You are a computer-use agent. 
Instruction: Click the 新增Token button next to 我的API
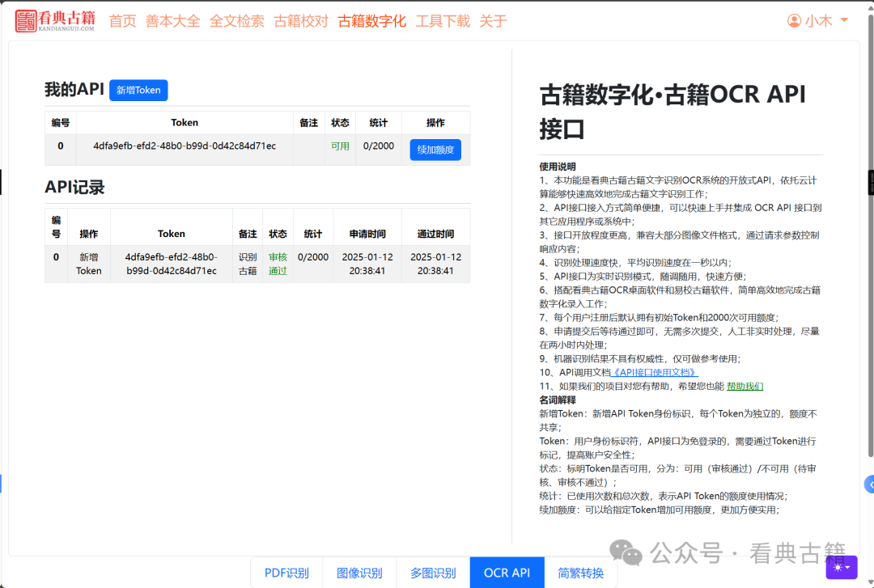pyautogui.click(x=138, y=90)
